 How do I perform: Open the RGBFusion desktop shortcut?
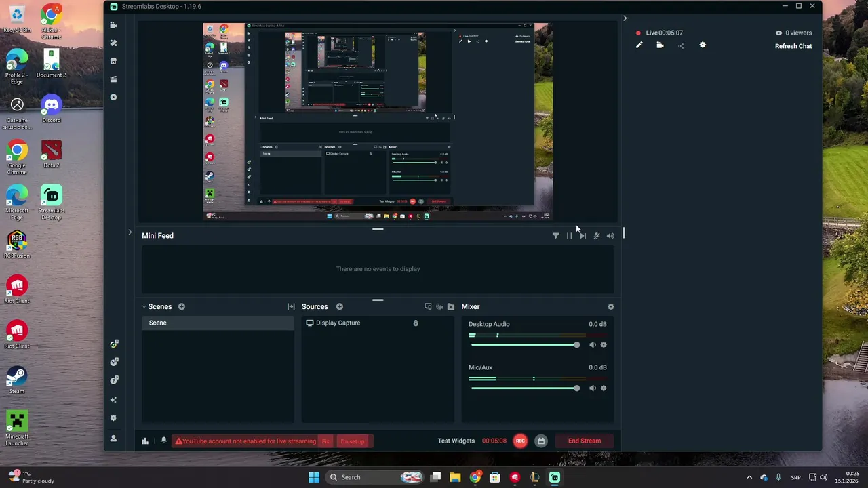pyautogui.click(x=17, y=245)
